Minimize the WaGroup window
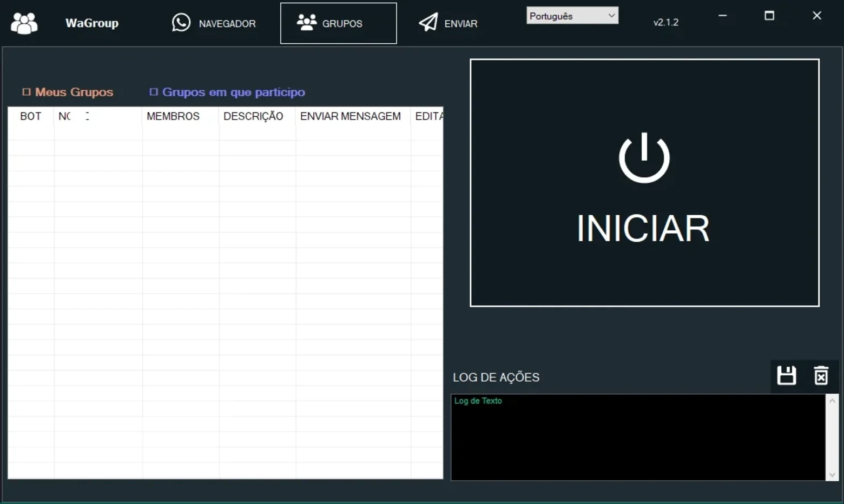Screen dimensions: 844x504 tap(722, 16)
